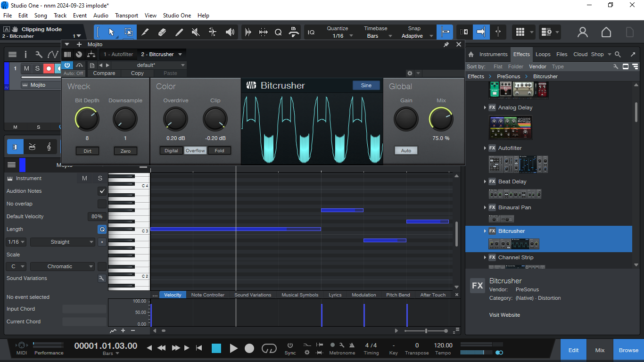
Task: Select the Eraser tool
Action: coord(162,32)
